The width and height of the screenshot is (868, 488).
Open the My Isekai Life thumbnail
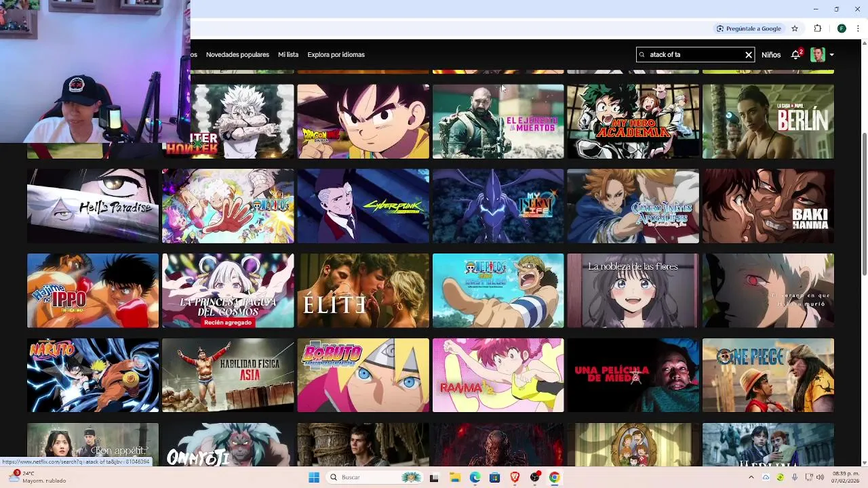point(498,206)
